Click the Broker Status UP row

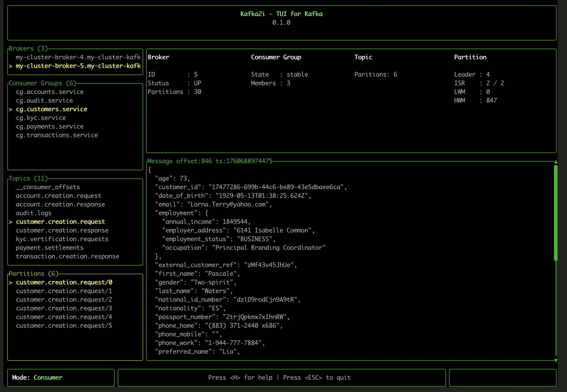point(174,83)
